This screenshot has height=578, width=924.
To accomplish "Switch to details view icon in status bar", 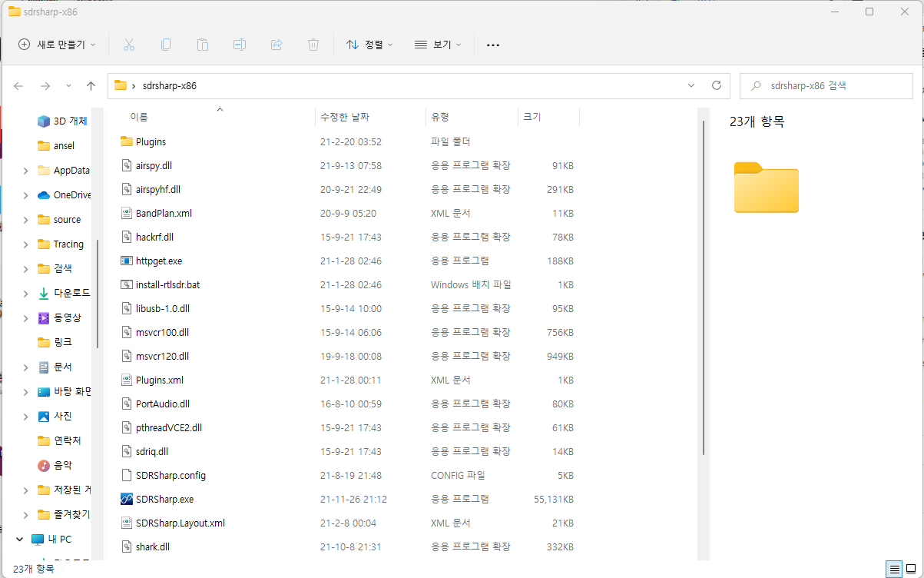I will pyautogui.click(x=894, y=569).
